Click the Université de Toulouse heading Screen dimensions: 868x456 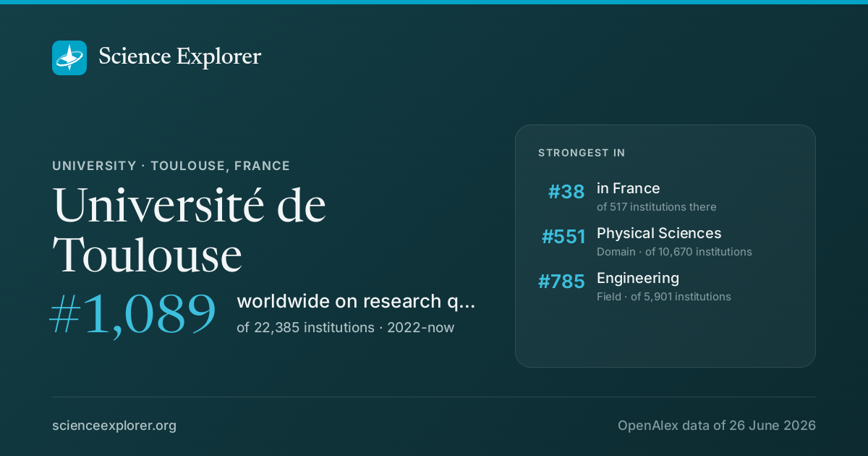click(x=190, y=230)
